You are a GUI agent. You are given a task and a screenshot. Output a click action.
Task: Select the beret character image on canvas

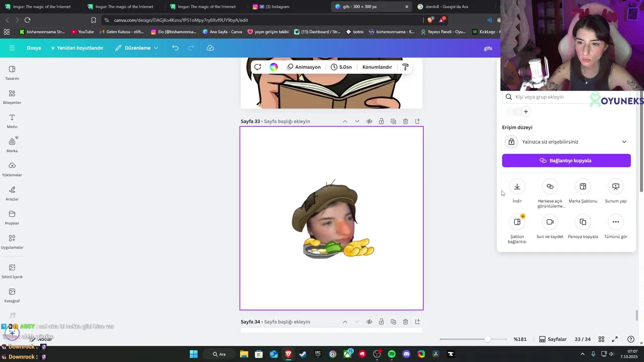click(x=332, y=220)
